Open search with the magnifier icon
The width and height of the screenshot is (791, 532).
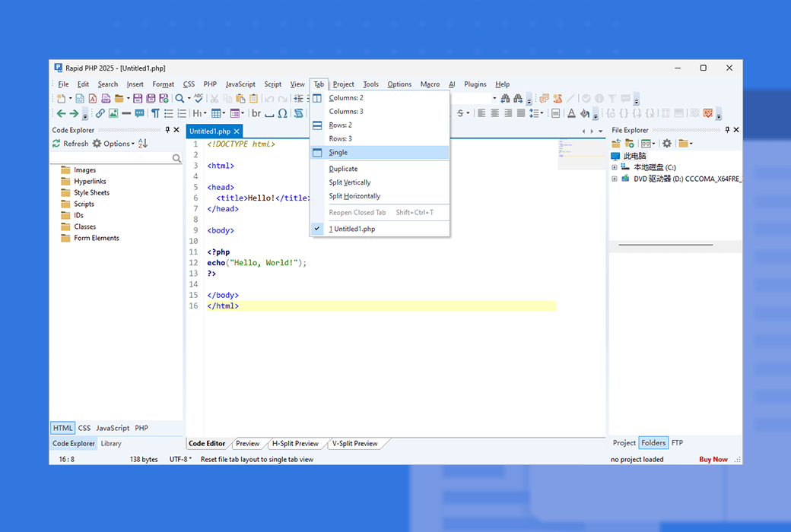(179, 98)
